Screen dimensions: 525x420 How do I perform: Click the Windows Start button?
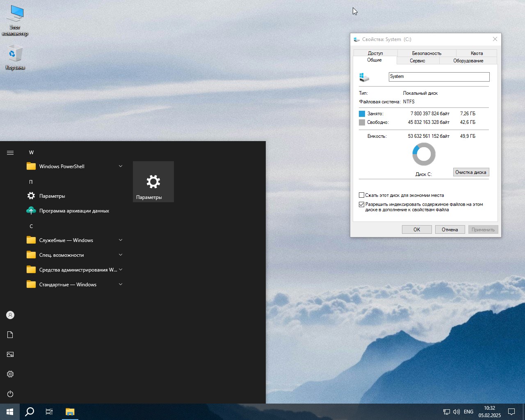[10, 412]
